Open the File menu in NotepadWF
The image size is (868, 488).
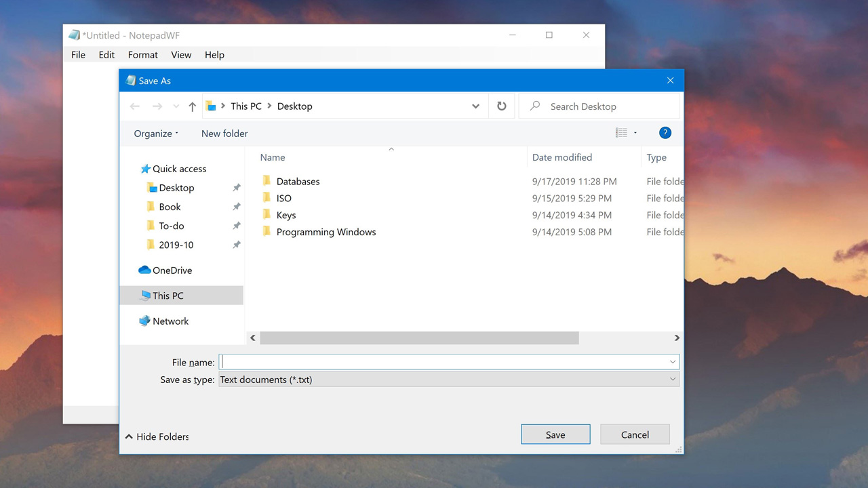coord(78,55)
